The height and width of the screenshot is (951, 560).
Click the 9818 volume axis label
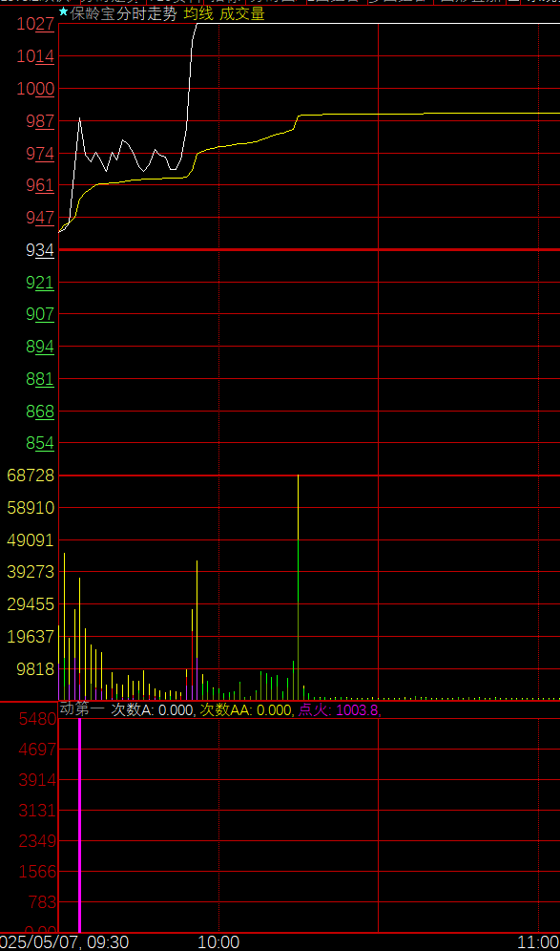pos(35,668)
